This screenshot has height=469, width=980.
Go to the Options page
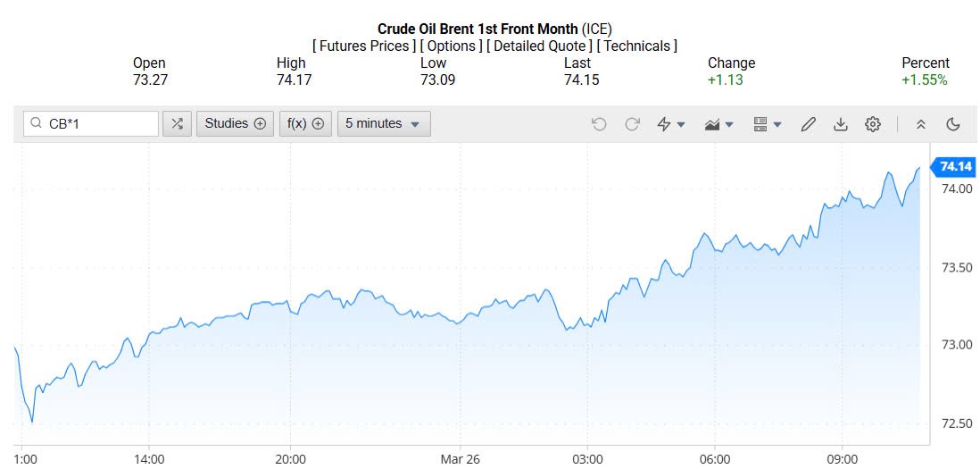(452, 46)
